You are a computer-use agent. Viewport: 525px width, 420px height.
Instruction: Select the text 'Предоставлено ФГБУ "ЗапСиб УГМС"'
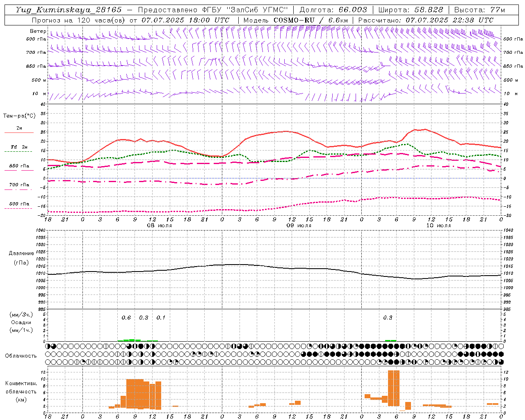pyautogui.click(x=212, y=10)
